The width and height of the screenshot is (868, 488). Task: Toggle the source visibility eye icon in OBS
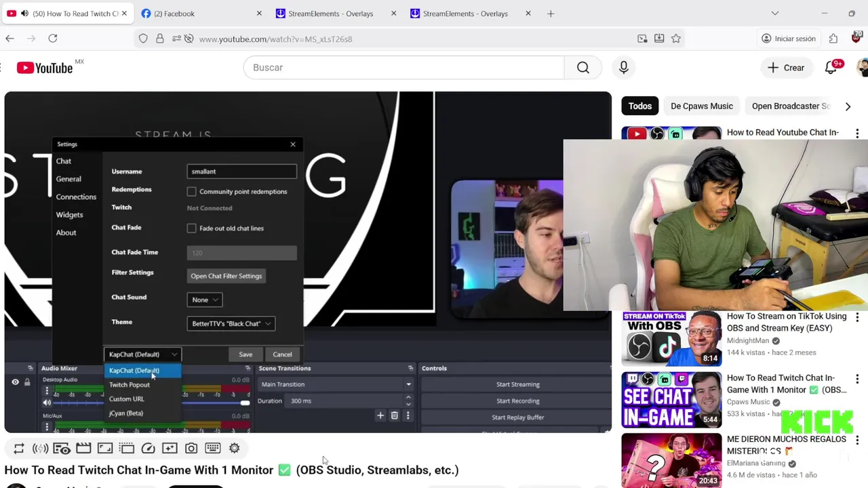click(x=15, y=382)
